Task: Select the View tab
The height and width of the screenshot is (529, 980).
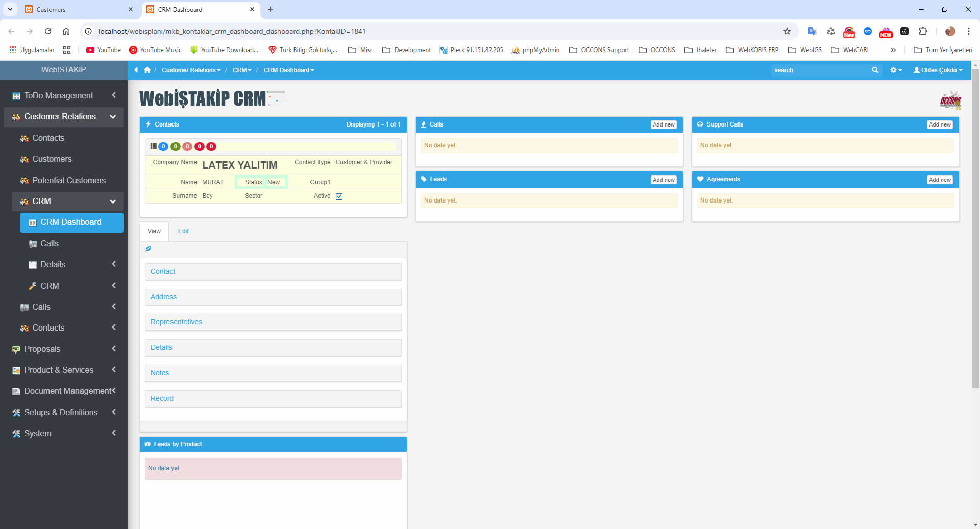Action: coord(154,231)
